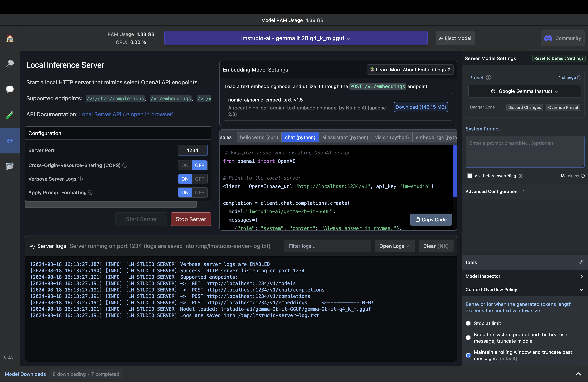Open the Google Gemma Instruct preset dropdown
This screenshot has width=588, height=382.
pos(525,91)
